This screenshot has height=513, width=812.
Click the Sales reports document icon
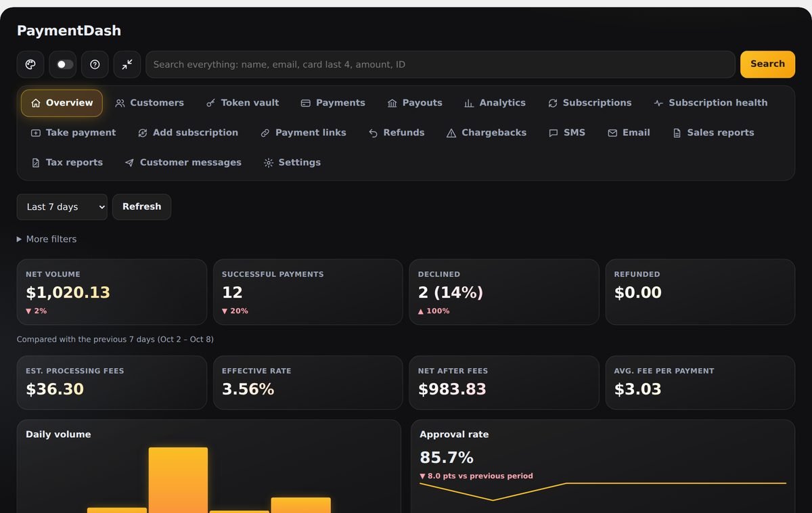677,133
